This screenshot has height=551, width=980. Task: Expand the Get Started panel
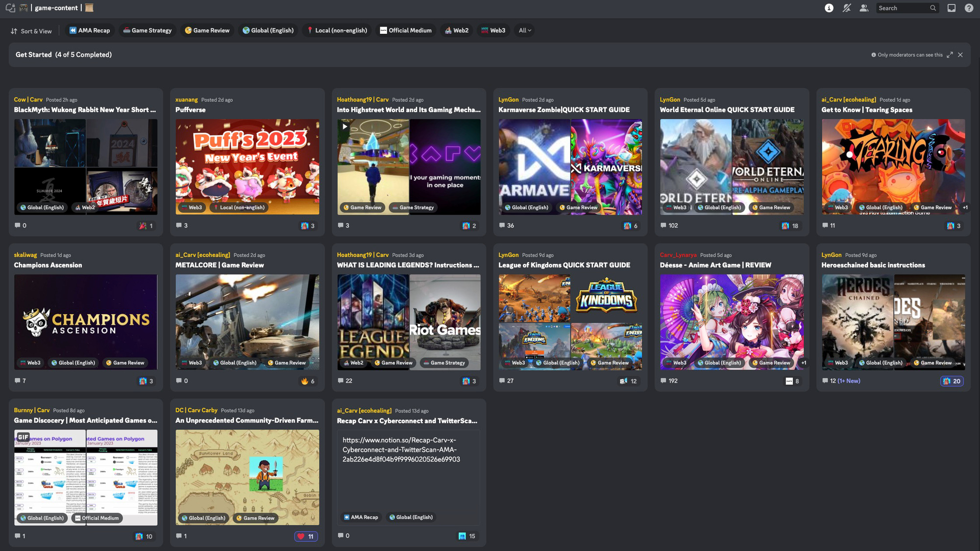point(950,55)
